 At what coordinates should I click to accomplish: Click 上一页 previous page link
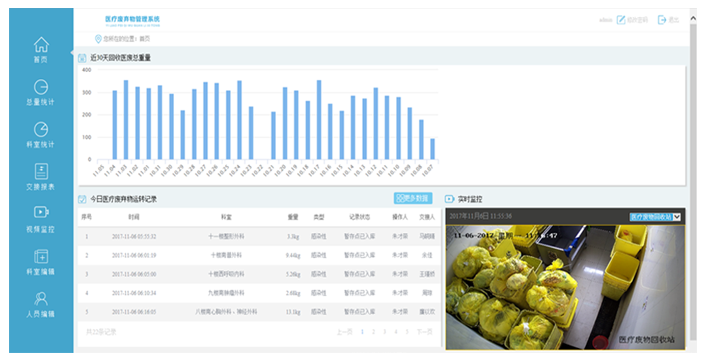pyautogui.click(x=344, y=332)
